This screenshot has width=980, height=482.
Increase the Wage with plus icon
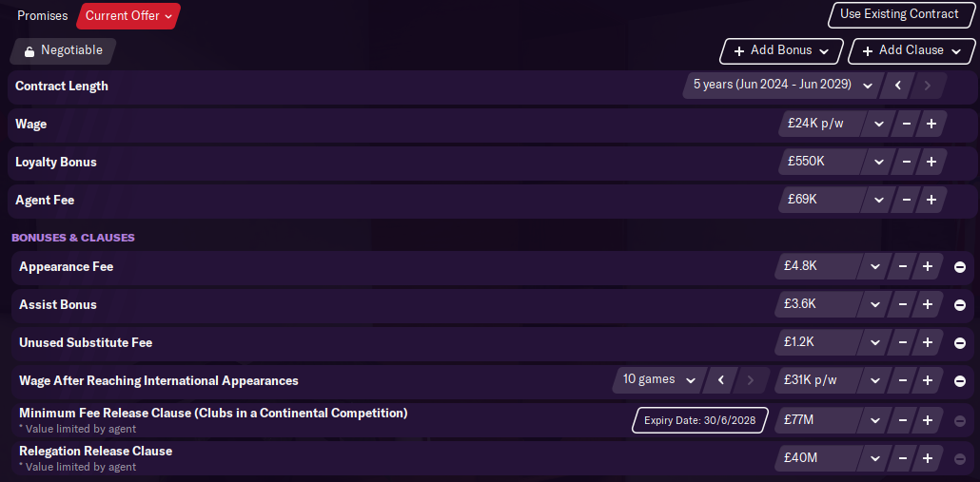(931, 124)
